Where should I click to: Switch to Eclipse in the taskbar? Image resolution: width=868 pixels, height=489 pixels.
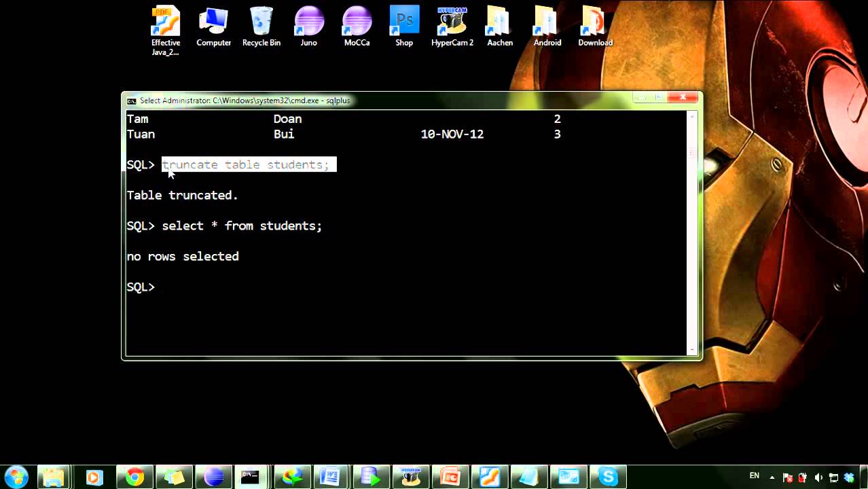(x=213, y=477)
